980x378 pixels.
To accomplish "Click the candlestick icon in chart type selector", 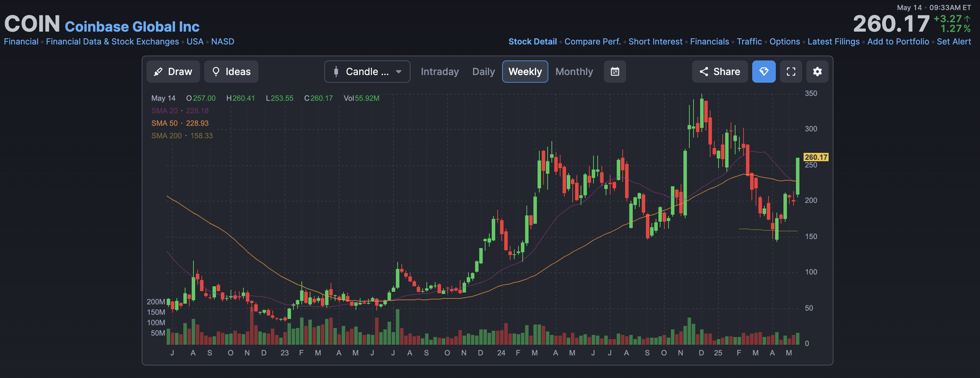I will pos(336,72).
